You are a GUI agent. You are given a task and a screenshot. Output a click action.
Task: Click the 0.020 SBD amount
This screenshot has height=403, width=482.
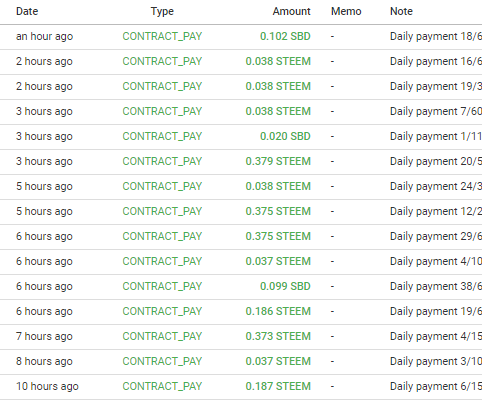(285, 136)
